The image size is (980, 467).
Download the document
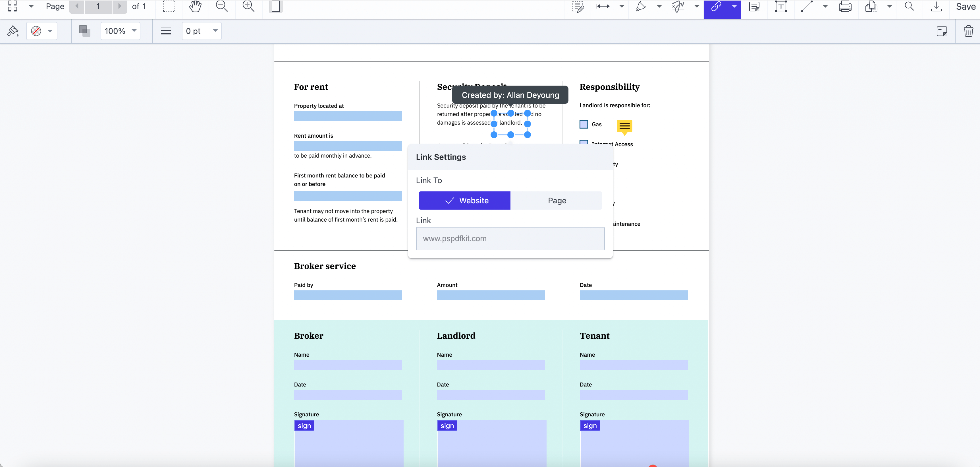click(x=936, y=7)
